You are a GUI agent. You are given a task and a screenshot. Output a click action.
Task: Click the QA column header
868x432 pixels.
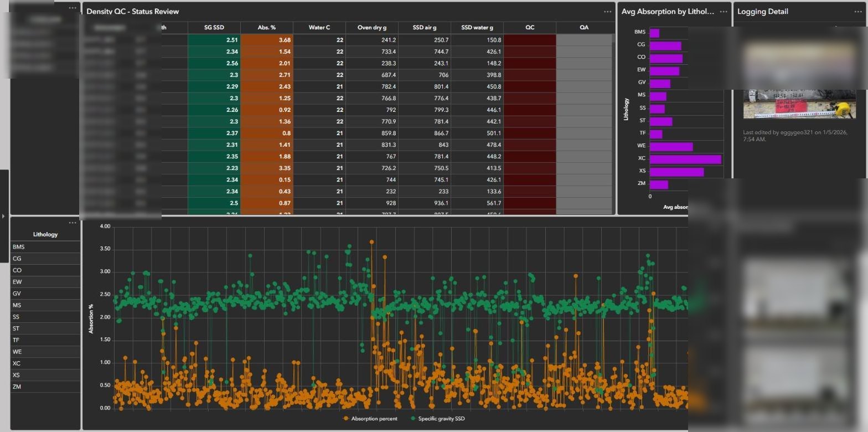[584, 28]
